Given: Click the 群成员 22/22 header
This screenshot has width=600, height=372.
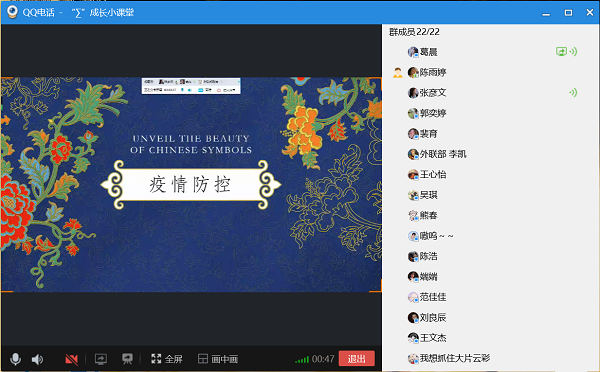Looking at the screenshot, I should pyautogui.click(x=414, y=32).
